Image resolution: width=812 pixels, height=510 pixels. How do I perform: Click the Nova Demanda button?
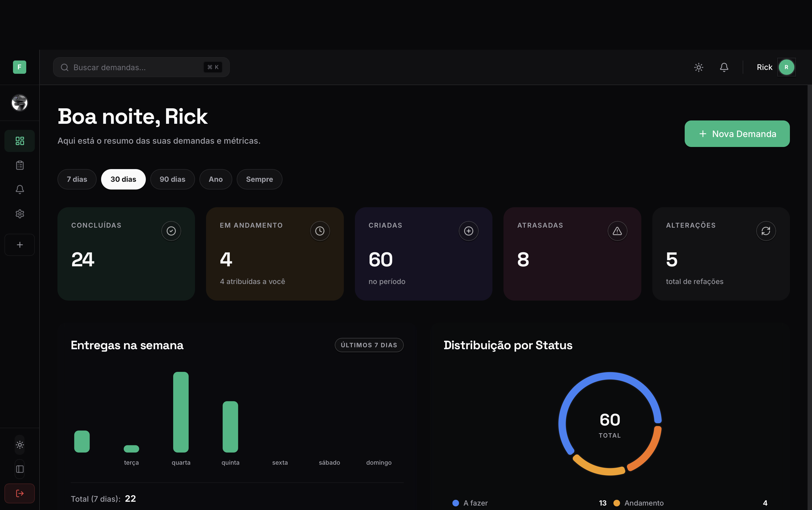(737, 134)
